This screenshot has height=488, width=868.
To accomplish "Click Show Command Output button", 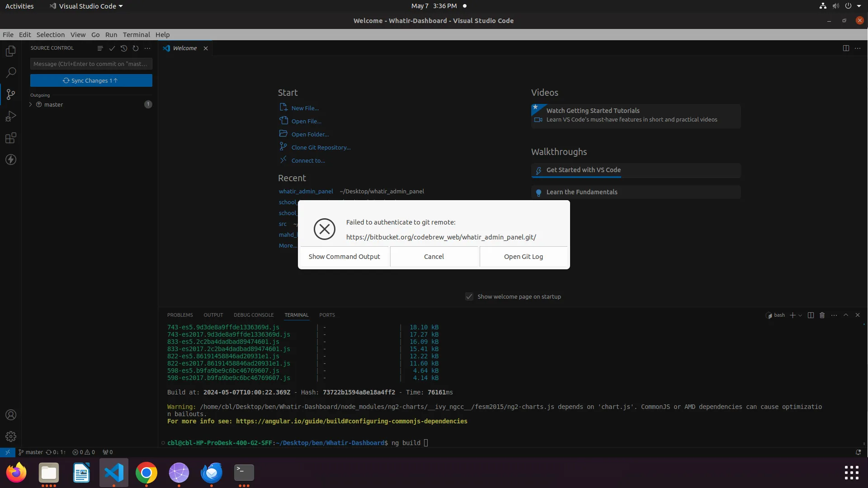I will tap(344, 256).
